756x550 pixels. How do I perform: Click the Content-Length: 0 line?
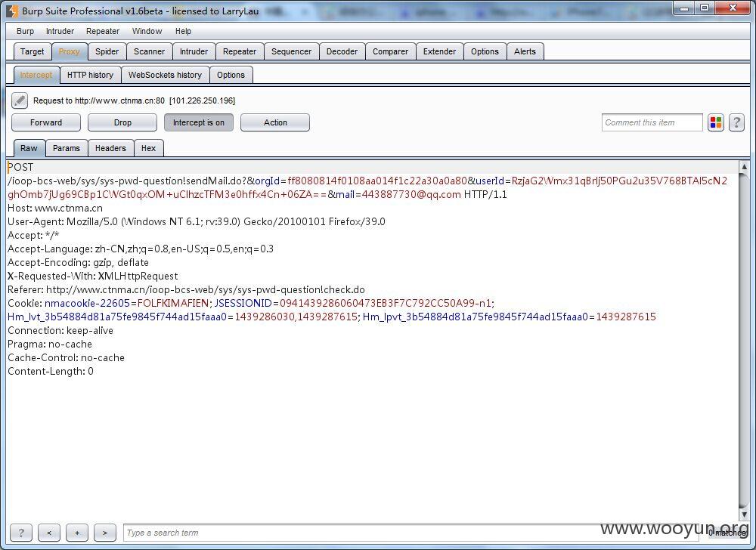(51, 371)
